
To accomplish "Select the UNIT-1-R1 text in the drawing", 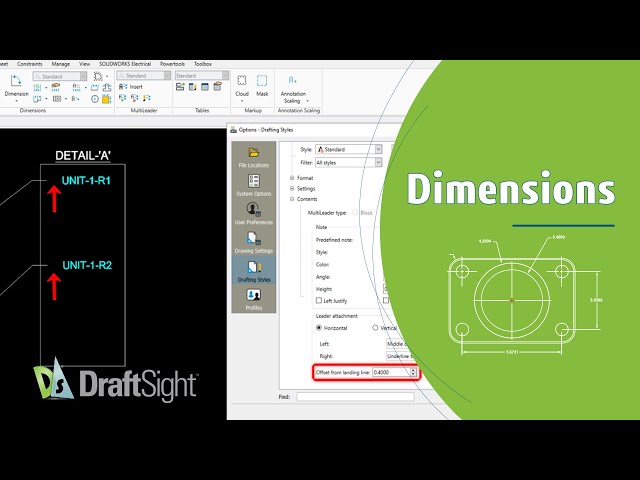I will point(86,180).
